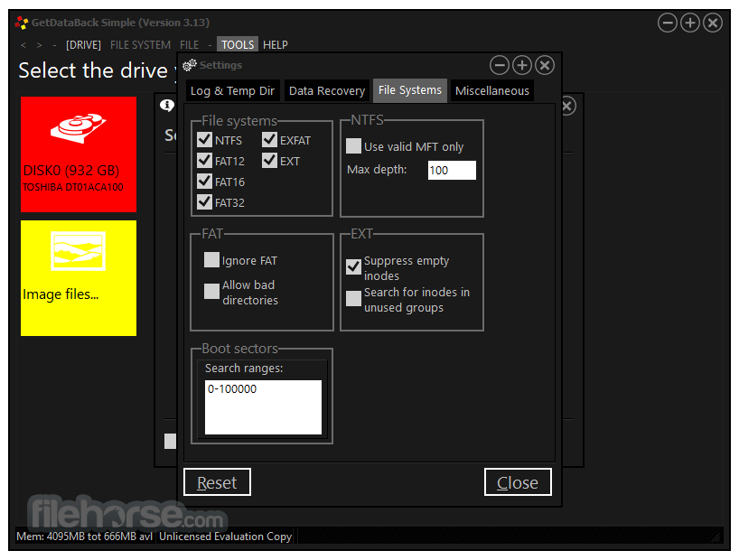Screen dimensions: 739x560
Task: Enable the Ignore FAT option
Action: [x=211, y=260]
